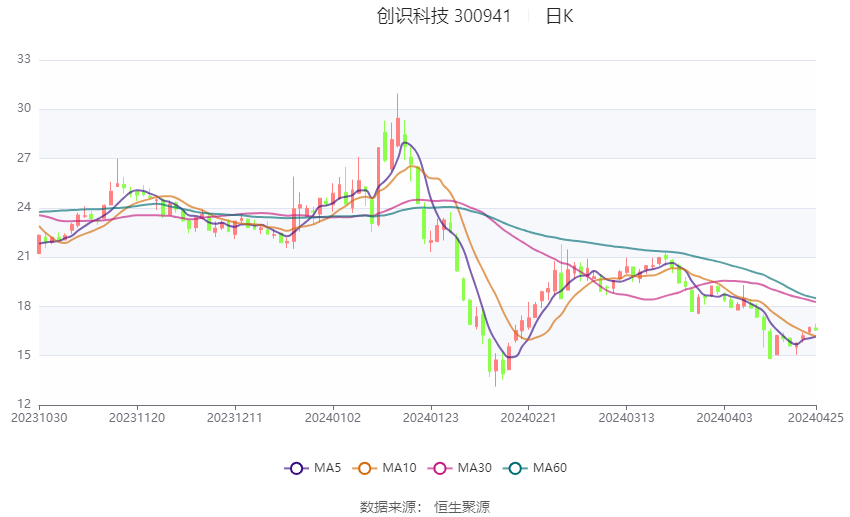The image size is (850, 517).
Task: Click the x-axis date label 20240123
Action: (x=431, y=418)
